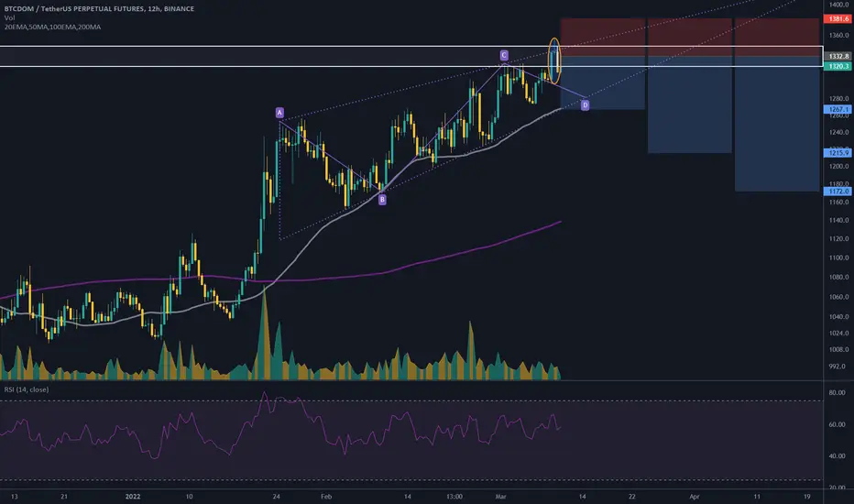Click the Feb label on the time axis
Viewport: 854px width, 504px height.
(326, 497)
